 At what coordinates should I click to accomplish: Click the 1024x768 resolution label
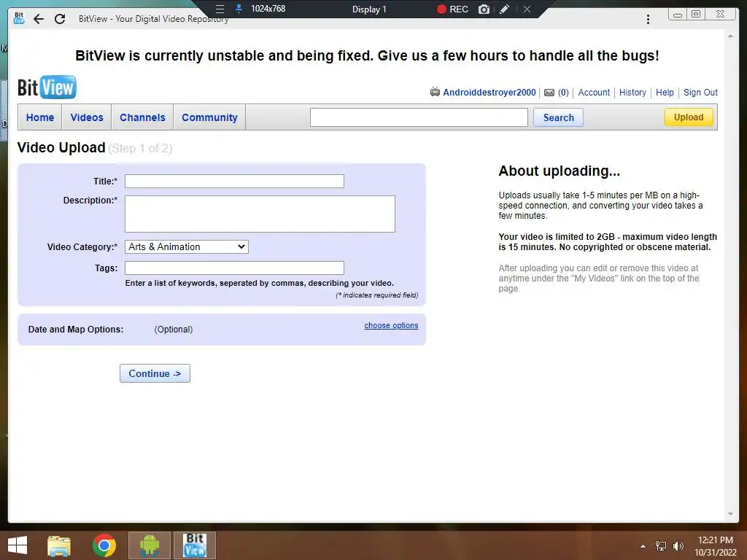pyautogui.click(x=268, y=9)
